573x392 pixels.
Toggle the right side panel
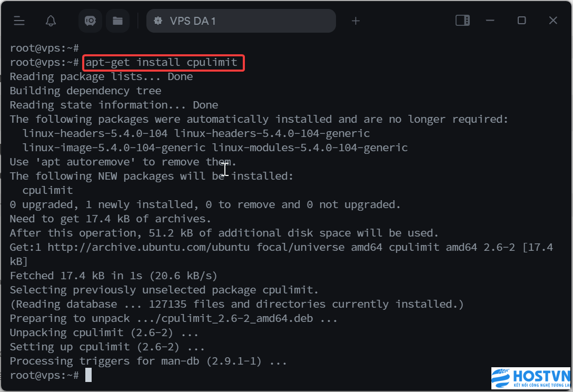tap(462, 21)
